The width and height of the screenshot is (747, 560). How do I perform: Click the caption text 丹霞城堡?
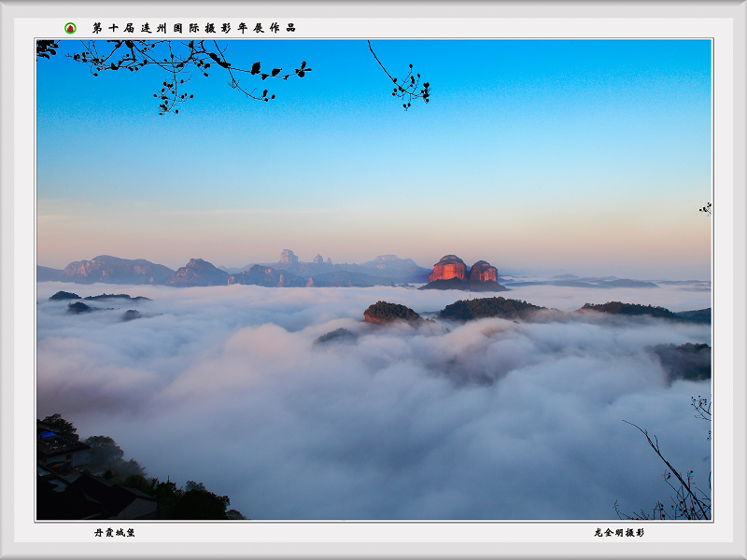(x=114, y=532)
